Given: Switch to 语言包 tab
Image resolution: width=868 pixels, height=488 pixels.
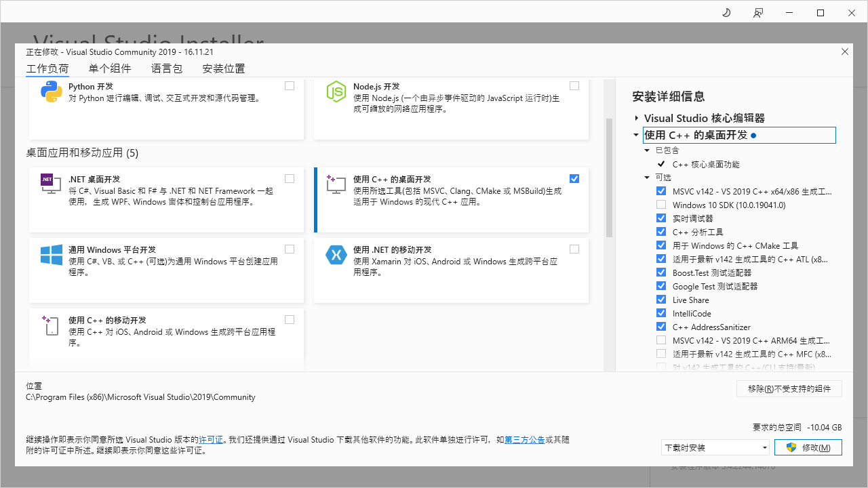Looking at the screenshot, I should [167, 68].
